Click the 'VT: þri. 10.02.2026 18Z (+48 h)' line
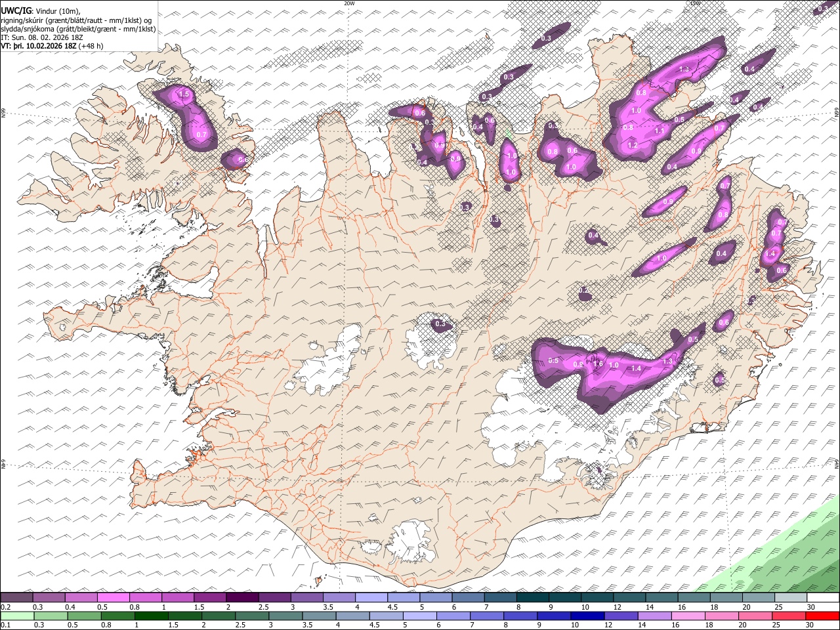The height and width of the screenshot is (630, 840). pyautogui.click(x=52, y=46)
